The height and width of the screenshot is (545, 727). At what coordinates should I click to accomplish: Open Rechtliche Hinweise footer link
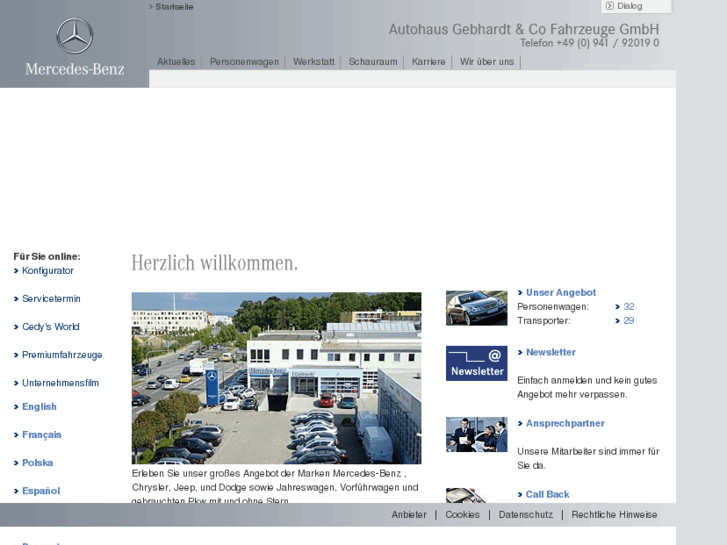coord(614,515)
